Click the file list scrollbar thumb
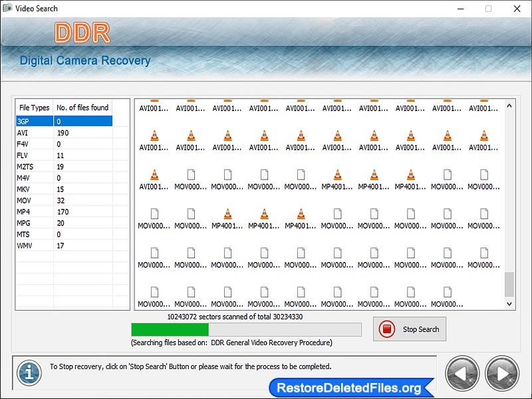Screen dimensions: 532x399 click(509, 285)
